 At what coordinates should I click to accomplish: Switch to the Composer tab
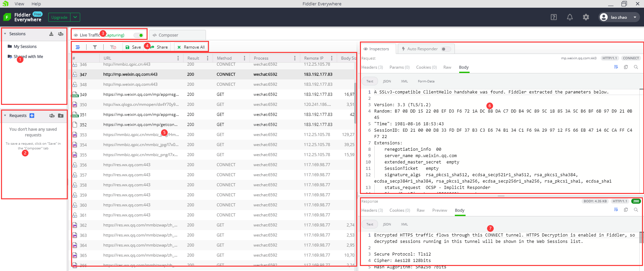coord(177,35)
